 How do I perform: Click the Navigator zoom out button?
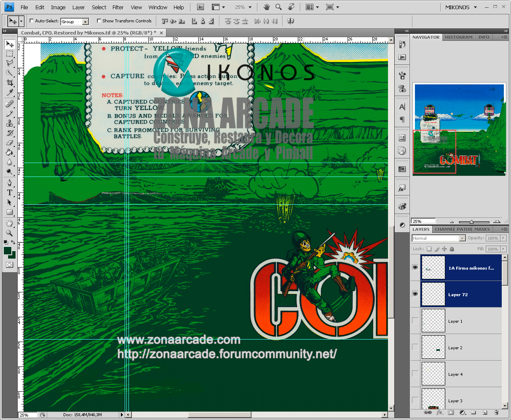tap(452, 222)
